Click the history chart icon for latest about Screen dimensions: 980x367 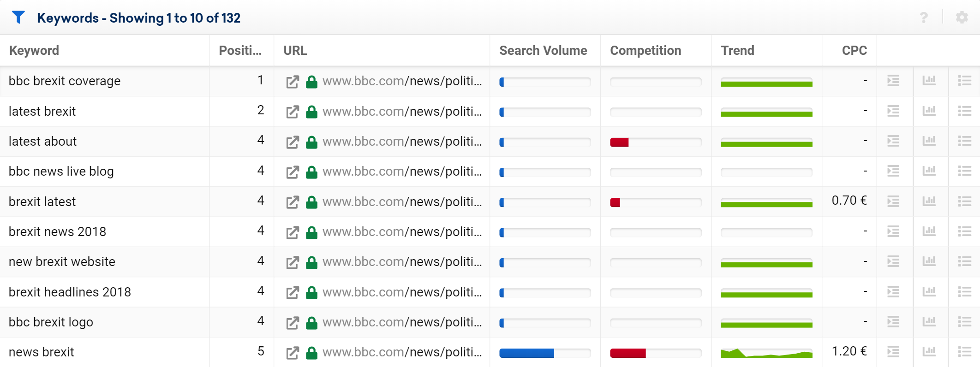[x=929, y=141]
